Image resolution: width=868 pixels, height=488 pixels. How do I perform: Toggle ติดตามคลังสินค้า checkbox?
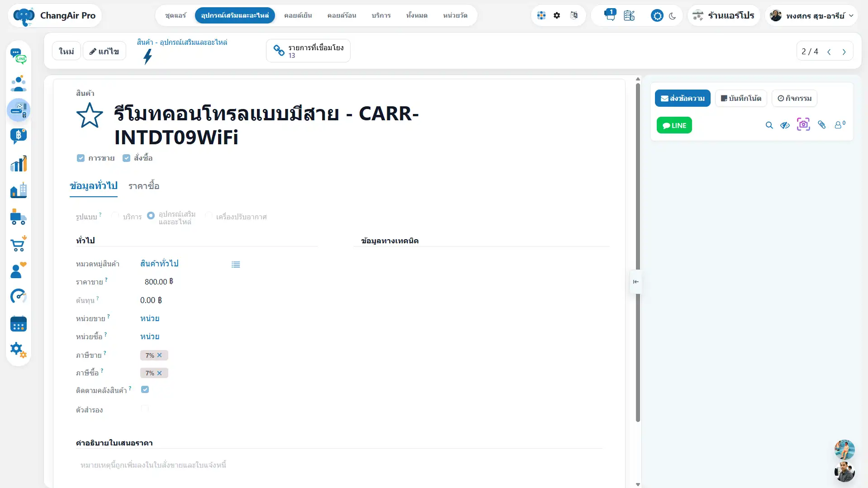[145, 389]
